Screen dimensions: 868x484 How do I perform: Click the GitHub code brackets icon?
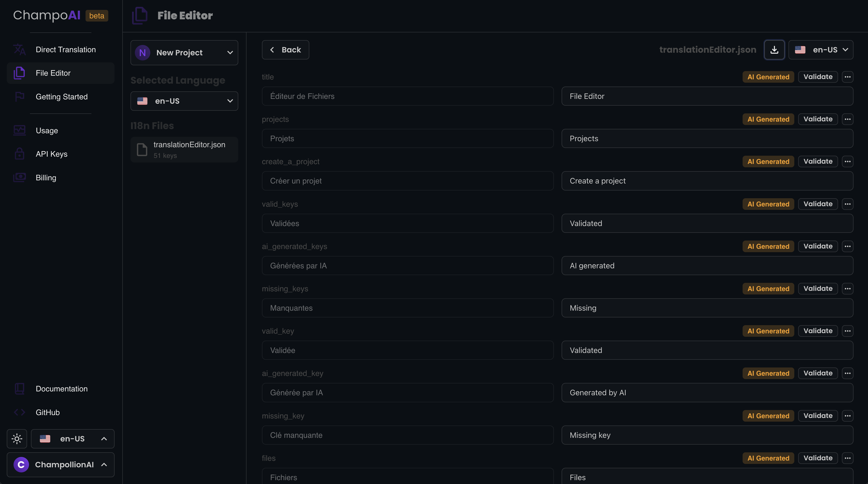click(x=20, y=412)
